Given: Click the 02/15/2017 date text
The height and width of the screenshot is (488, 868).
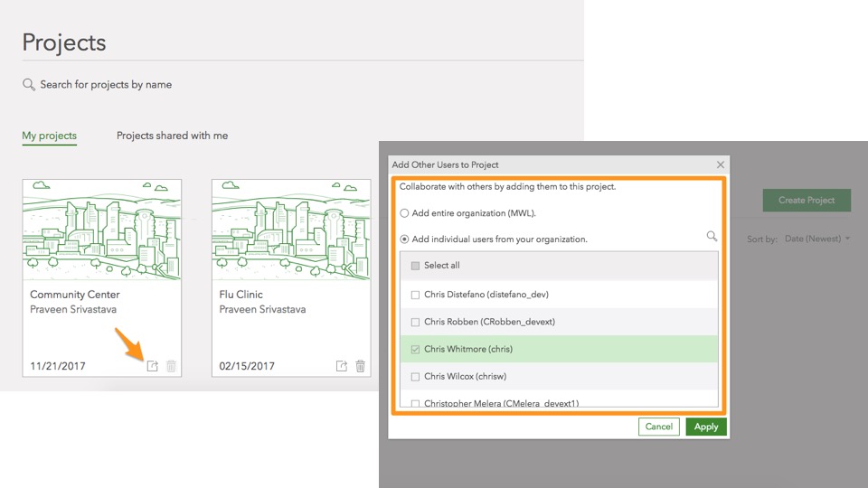Looking at the screenshot, I should (247, 366).
